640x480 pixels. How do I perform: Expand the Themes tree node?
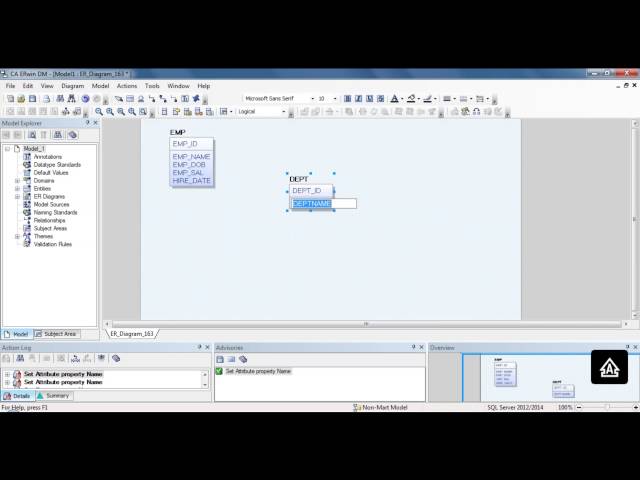click(x=17, y=236)
